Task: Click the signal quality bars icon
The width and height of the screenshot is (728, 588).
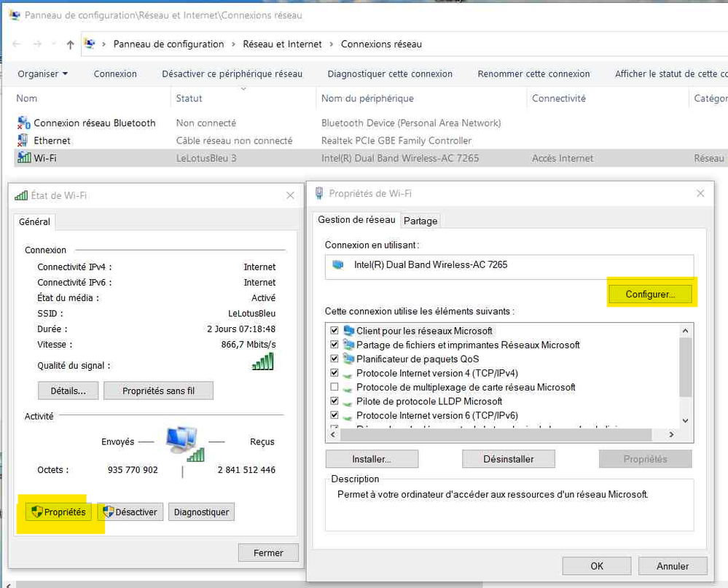Action: [263, 362]
